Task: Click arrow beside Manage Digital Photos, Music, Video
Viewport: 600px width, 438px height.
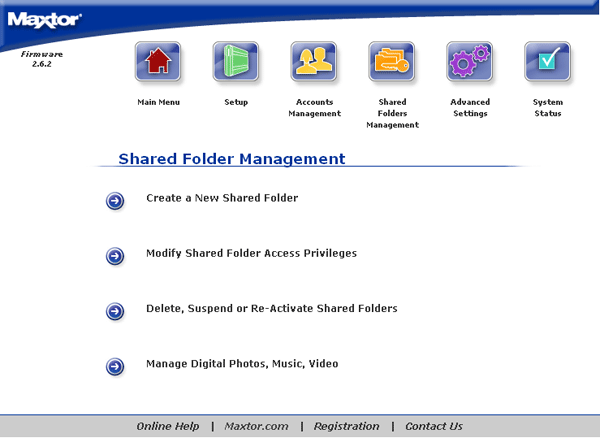Action: 115,366
